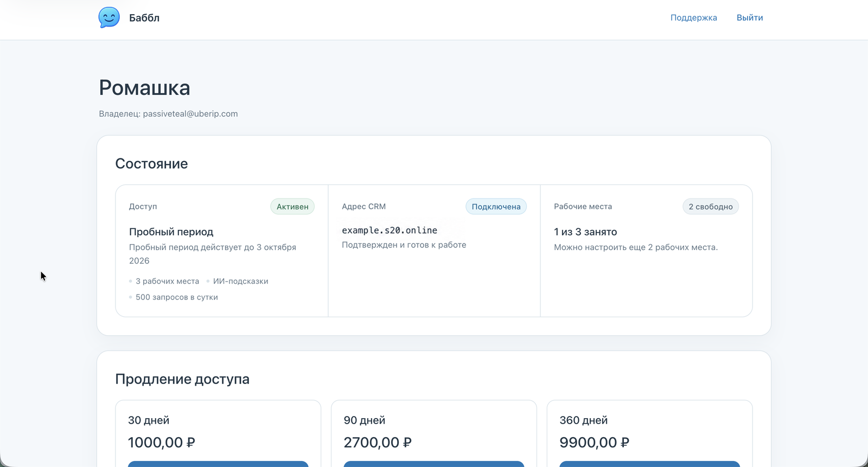The height and width of the screenshot is (467, 868).
Task: Click the 90 дней plan title
Action: point(365,420)
